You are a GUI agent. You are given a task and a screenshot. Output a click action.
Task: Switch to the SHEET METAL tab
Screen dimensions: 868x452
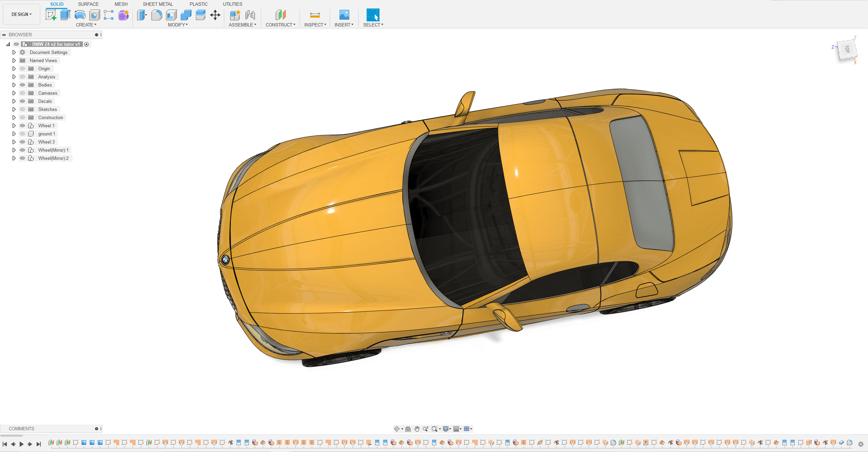coord(158,4)
